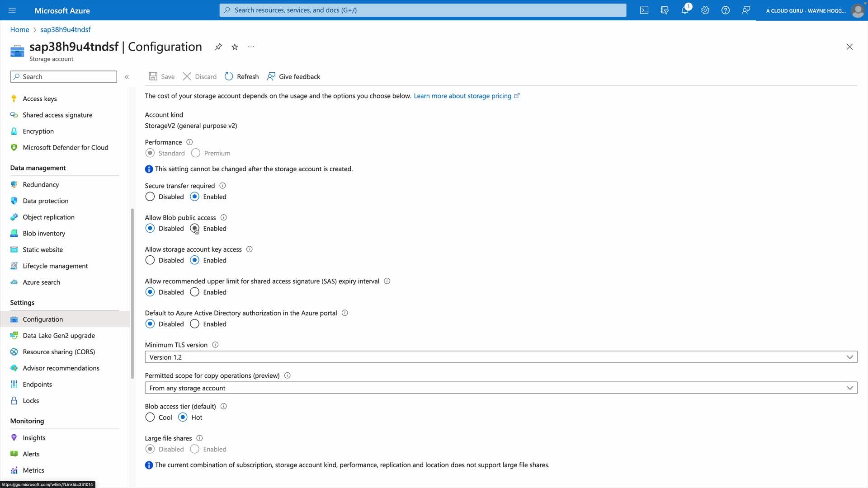Viewport: 868px width, 488px height.
Task: Click the sidebar Search input field
Action: pyautogui.click(x=63, y=77)
